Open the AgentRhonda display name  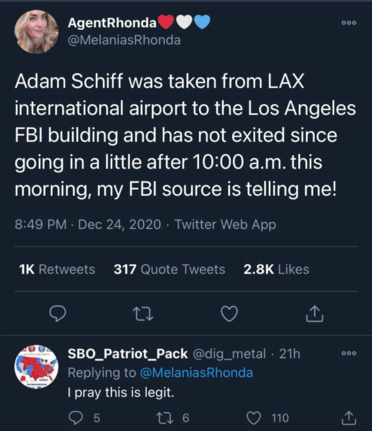112,23
